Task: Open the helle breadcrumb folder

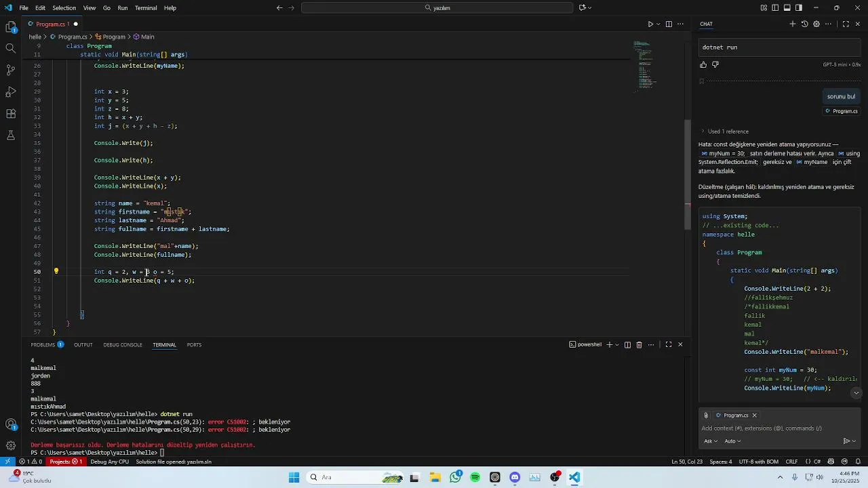Action: [35, 37]
